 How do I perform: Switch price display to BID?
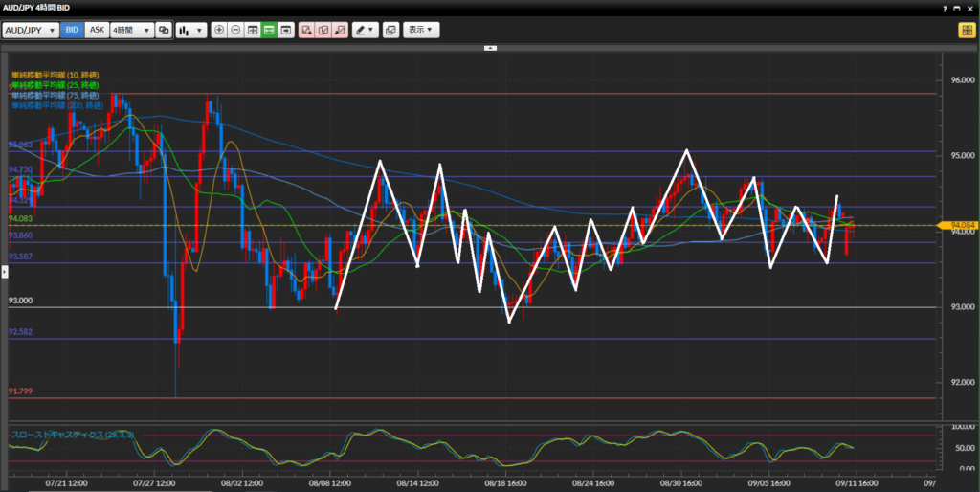[x=72, y=30]
